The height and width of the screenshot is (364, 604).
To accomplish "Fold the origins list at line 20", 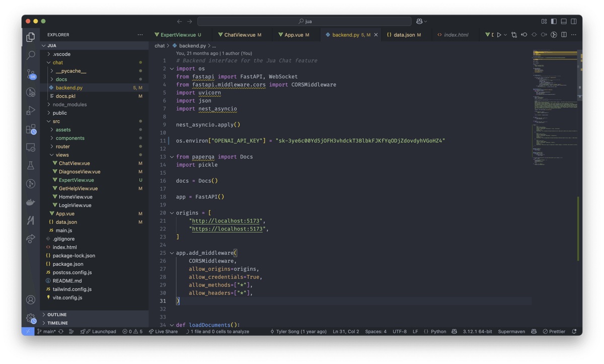I will click(172, 213).
